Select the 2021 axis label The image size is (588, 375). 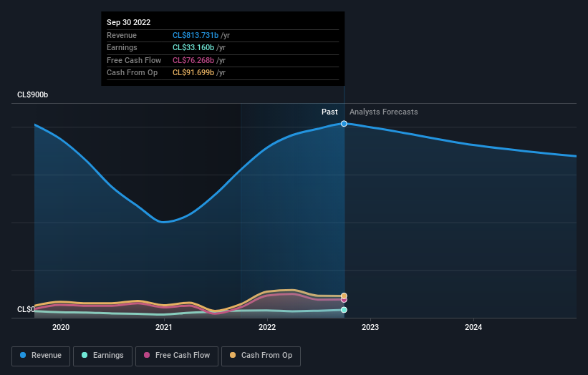click(164, 327)
